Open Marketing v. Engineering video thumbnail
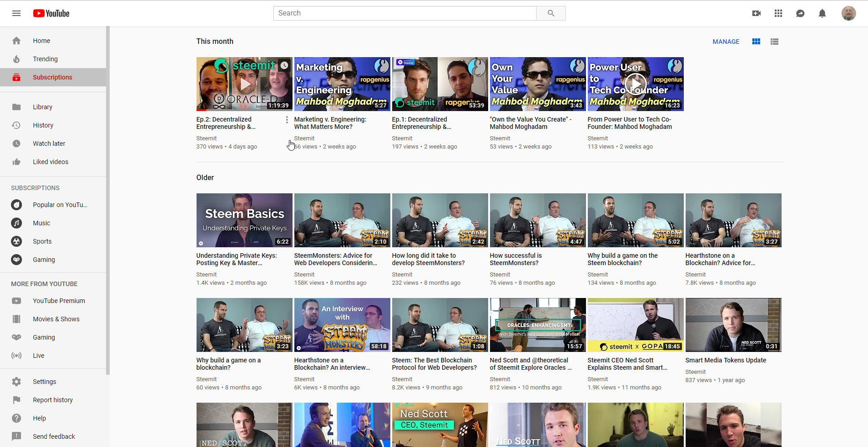This screenshot has height=447, width=868. click(342, 84)
